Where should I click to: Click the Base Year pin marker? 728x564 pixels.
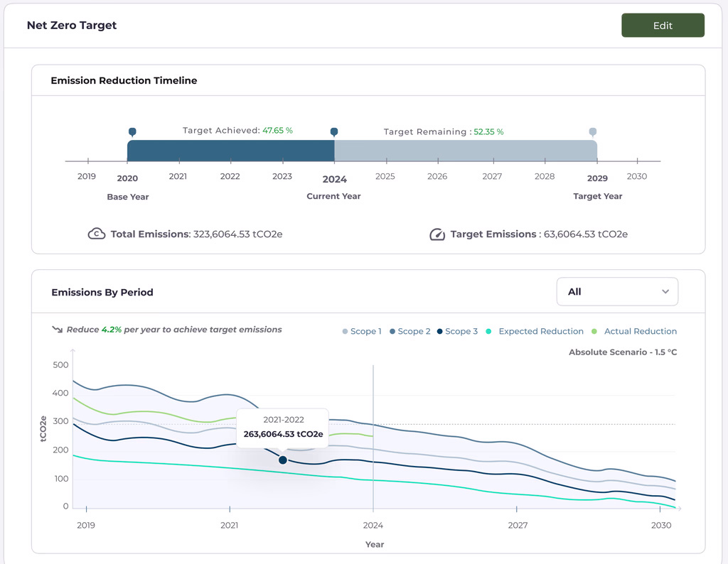[132, 132]
